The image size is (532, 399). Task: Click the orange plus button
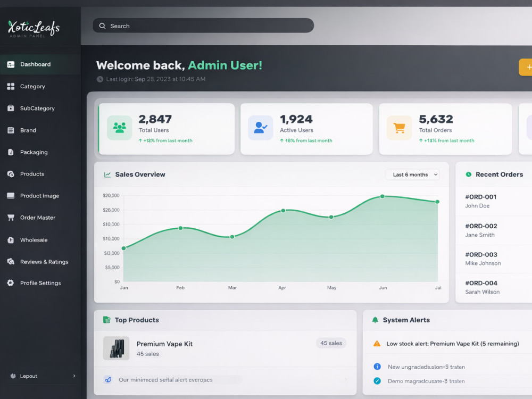tap(526, 67)
